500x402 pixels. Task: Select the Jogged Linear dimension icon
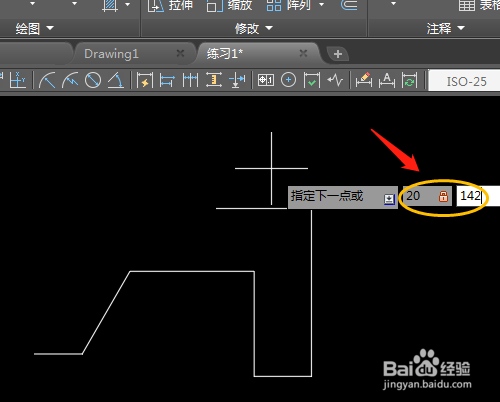(x=335, y=80)
